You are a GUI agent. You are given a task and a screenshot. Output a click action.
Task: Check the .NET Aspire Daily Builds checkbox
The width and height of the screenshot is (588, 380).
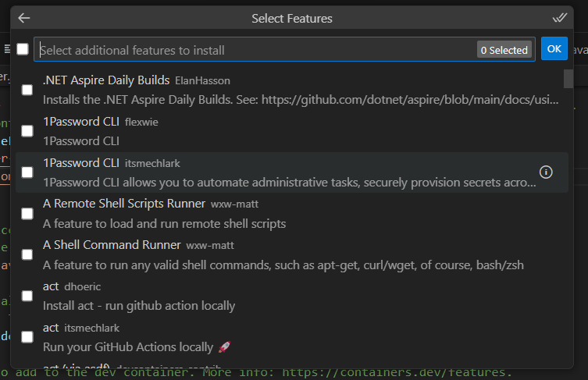(27, 90)
